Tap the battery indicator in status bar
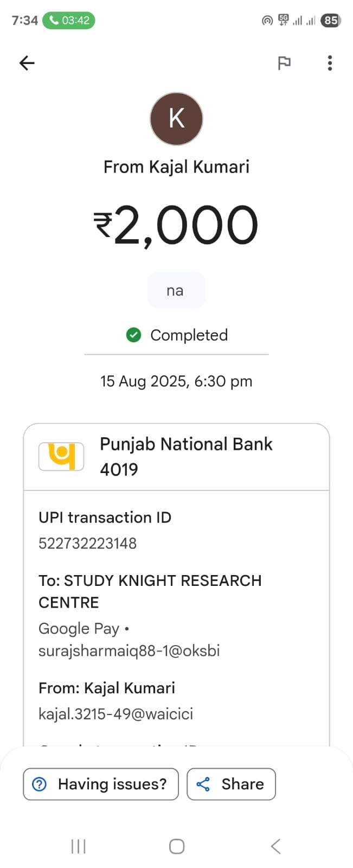Image resolution: width=353 pixels, height=868 pixels. click(331, 21)
